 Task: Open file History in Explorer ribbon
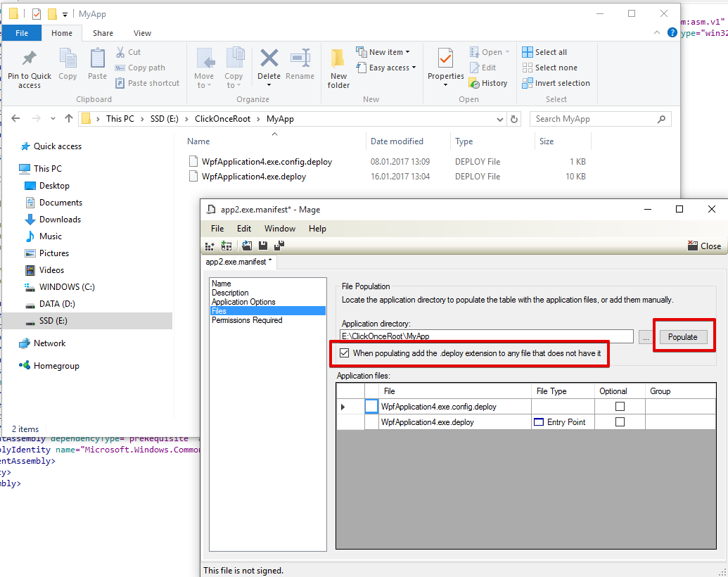(489, 82)
